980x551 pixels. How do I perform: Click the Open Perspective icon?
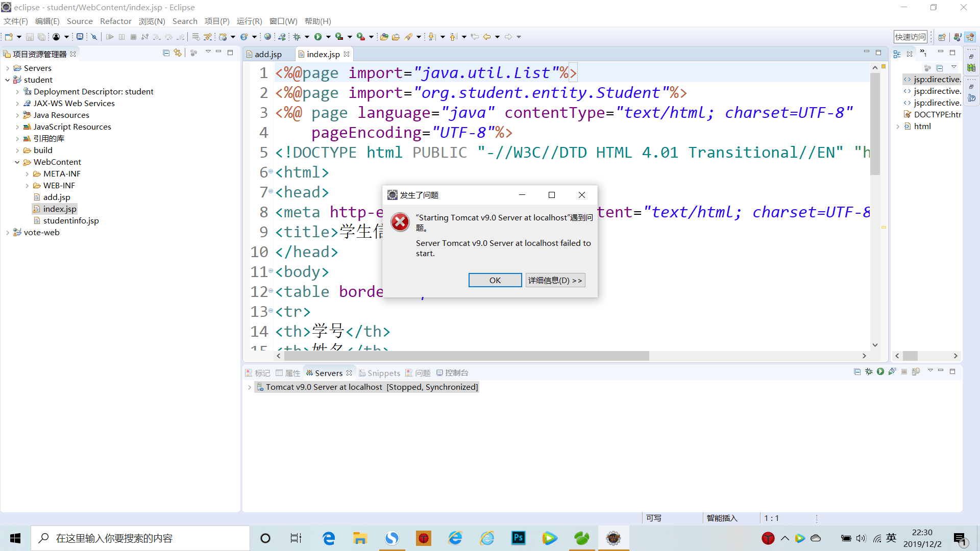[942, 37]
